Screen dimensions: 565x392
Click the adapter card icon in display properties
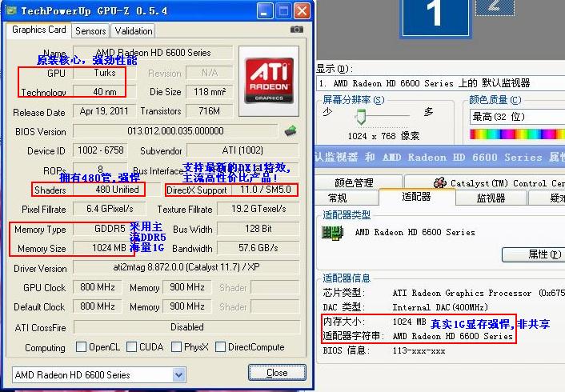(x=332, y=233)
